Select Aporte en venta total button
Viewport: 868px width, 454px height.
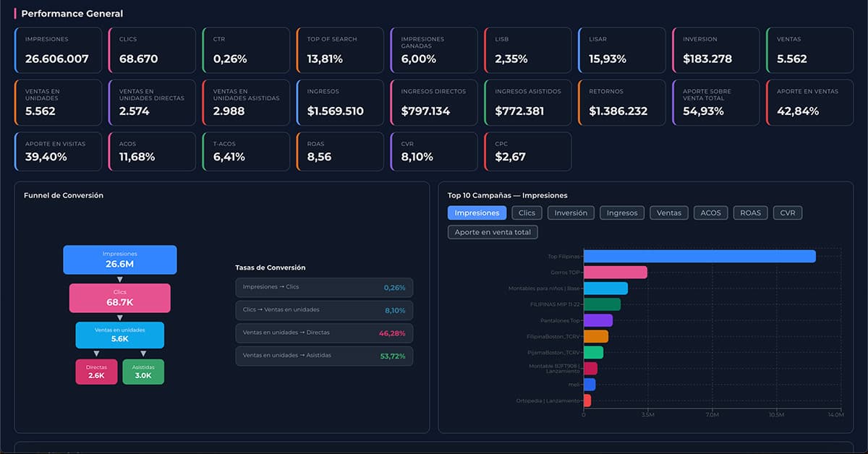click(x=493, y=233)
